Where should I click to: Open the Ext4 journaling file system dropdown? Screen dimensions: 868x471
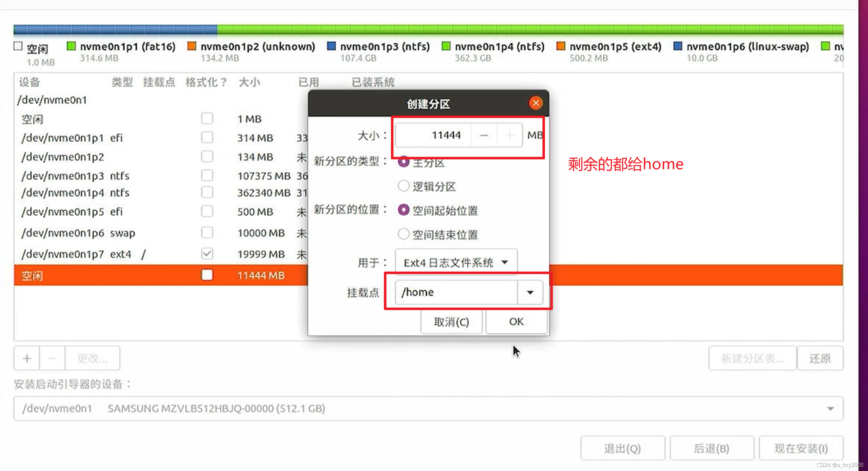click(x=456, y=262)
